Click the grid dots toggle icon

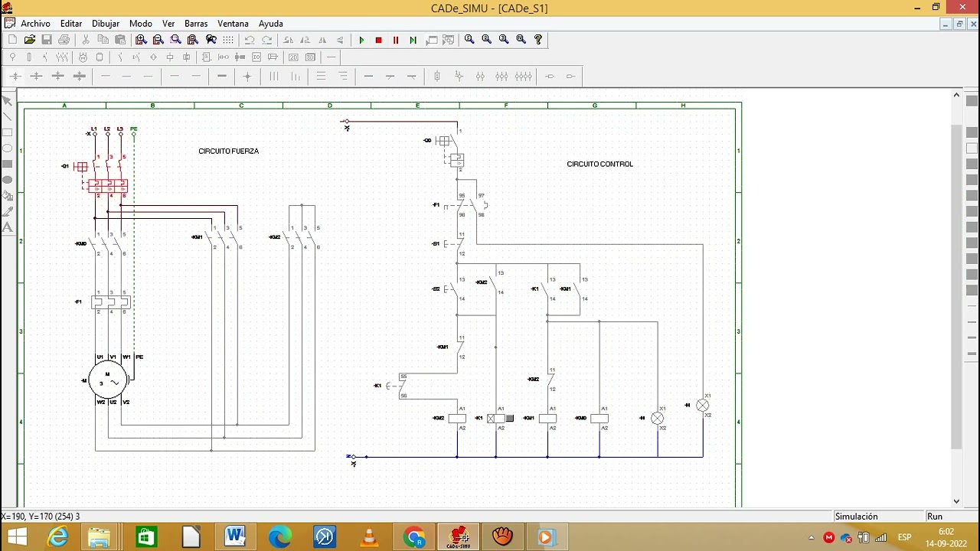[228, 40]
